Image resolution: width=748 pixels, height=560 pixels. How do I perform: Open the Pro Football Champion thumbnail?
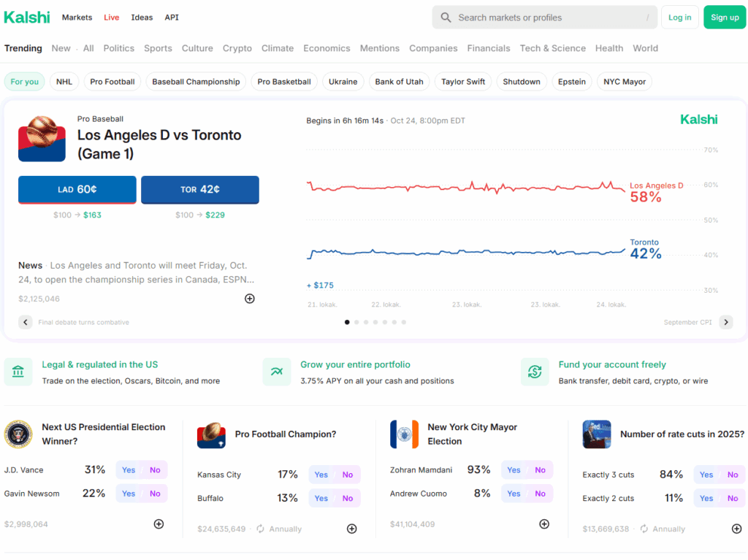coord(211,434)
